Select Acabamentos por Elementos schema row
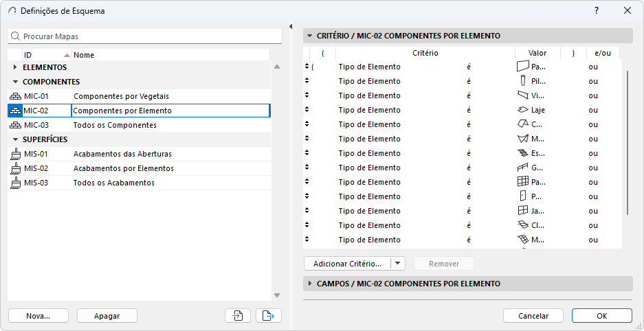This screenshot has height=331, width=644. (124, 168)
